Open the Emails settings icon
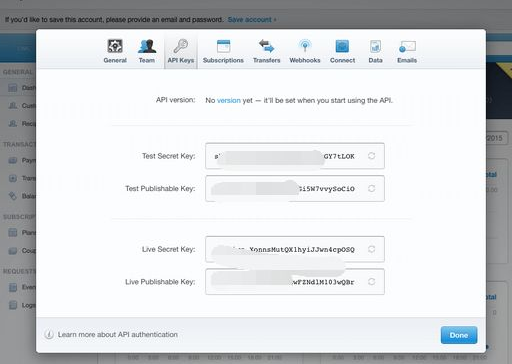This screenshot has height=364, width=512. coord(407,46)
